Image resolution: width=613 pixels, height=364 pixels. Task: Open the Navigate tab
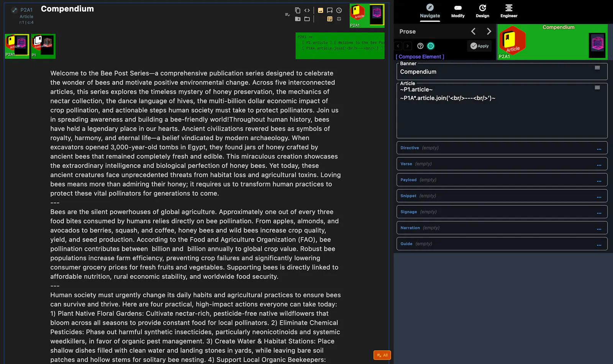[x=430, y=11]
